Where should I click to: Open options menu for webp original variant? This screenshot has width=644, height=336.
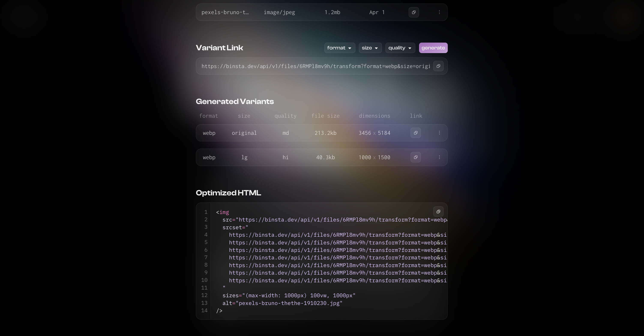(439, 133)
